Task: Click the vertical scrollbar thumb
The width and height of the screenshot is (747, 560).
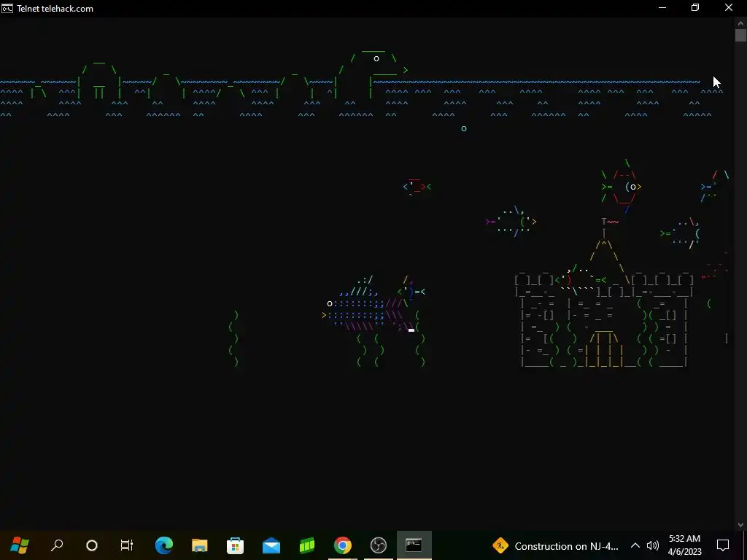Action: tap(740, 35)
